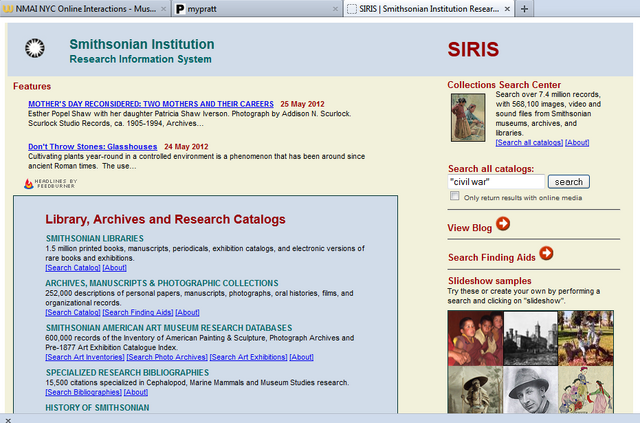Click the NMAI tab favicon
The width and height of the screenshot is (640, 423).
click(7, 9)
